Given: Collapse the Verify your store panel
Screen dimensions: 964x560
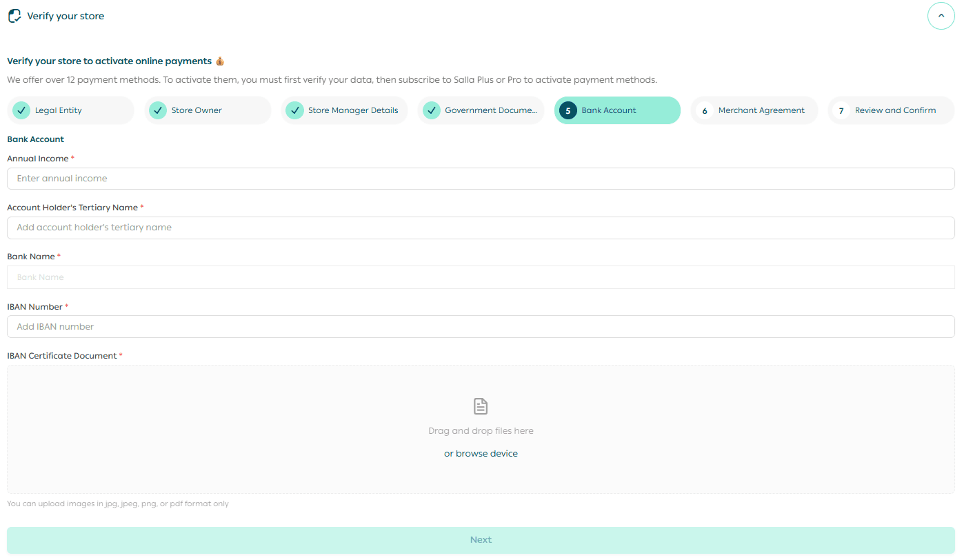Looking at the screenshot, I should [x=941, y=16].
